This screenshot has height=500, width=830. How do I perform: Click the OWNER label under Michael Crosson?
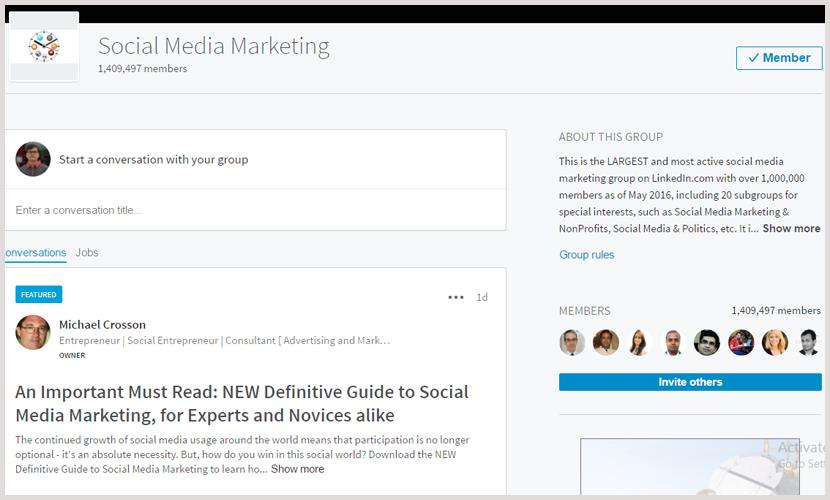[72, 356]
